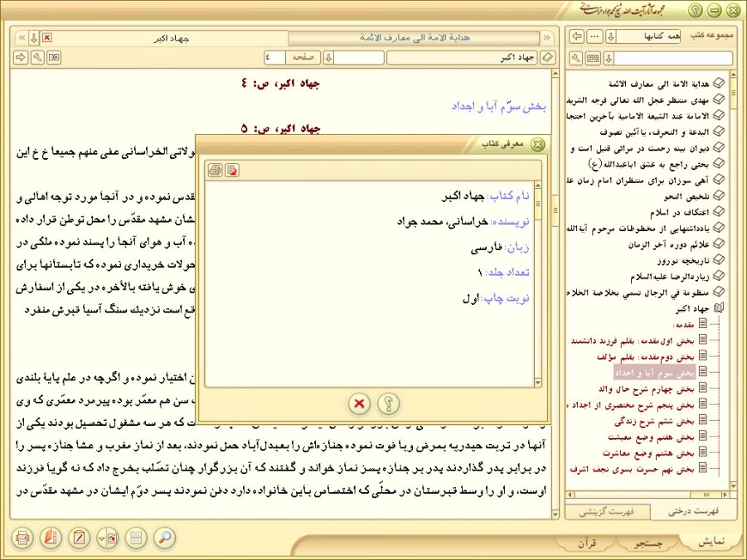Open the ellipsis button beside همه کتابها
This screenshot has height=560, width=747.
594,36
